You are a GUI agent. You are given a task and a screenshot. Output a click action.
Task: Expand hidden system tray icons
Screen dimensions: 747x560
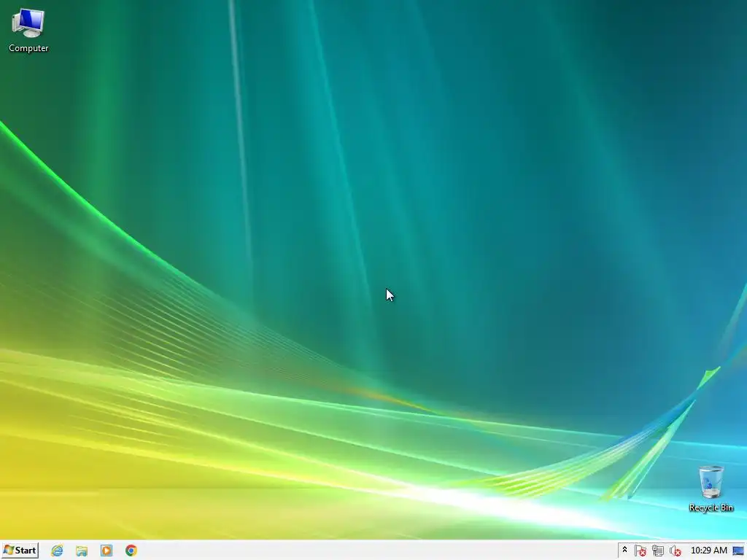624,550
